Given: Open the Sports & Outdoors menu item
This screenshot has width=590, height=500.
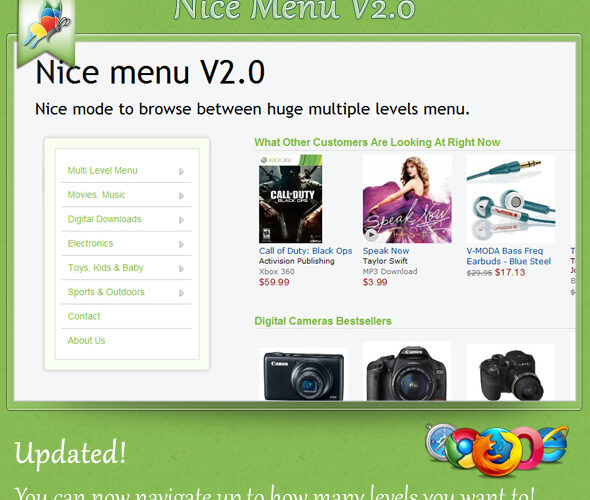Looking at the screenshot, I should pyautogui.click(x=126, y=292).
